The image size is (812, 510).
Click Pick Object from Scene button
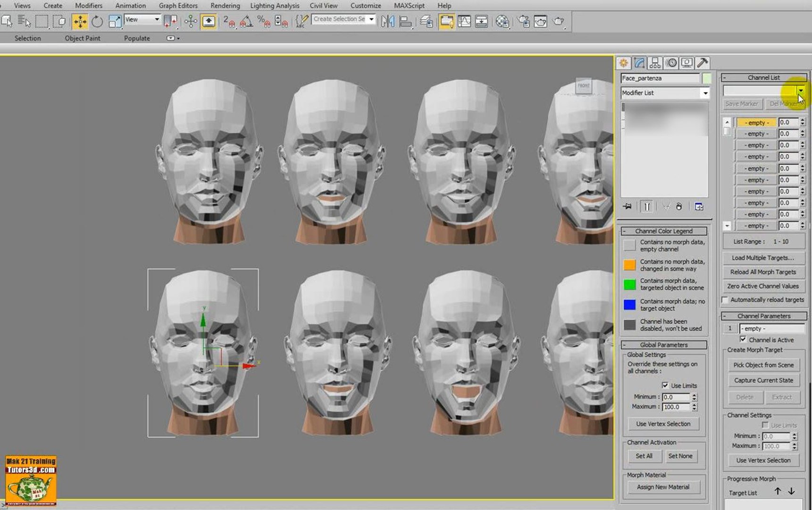point(763,365)
